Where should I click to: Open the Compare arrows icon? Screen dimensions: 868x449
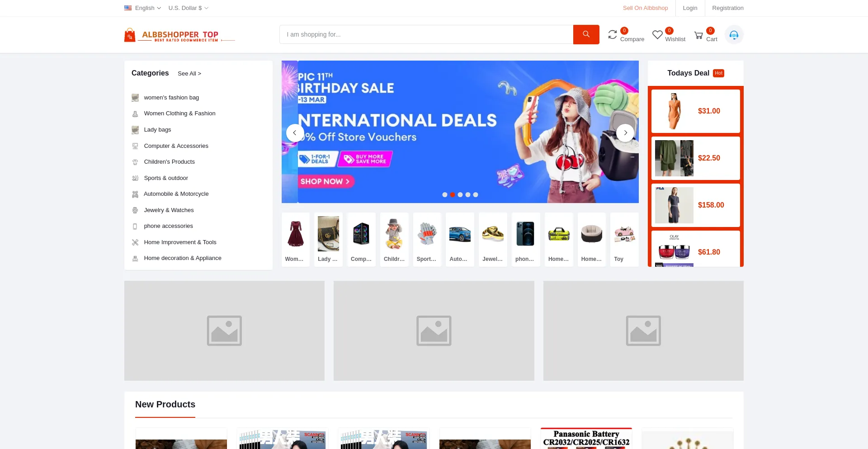pyautogui.click(x=613, y=35)
